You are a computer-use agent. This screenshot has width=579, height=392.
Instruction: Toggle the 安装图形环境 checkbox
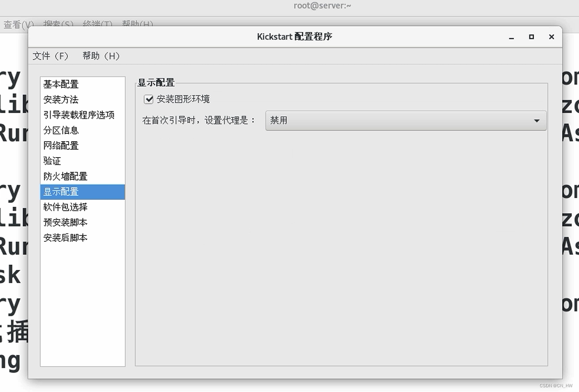pos(149,99)
